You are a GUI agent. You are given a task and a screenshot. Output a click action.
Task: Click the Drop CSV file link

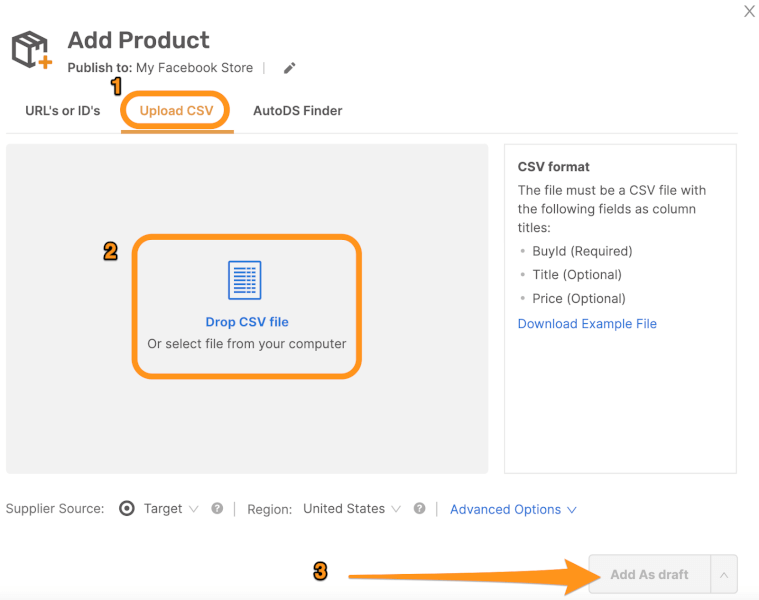tap(247, 322)
